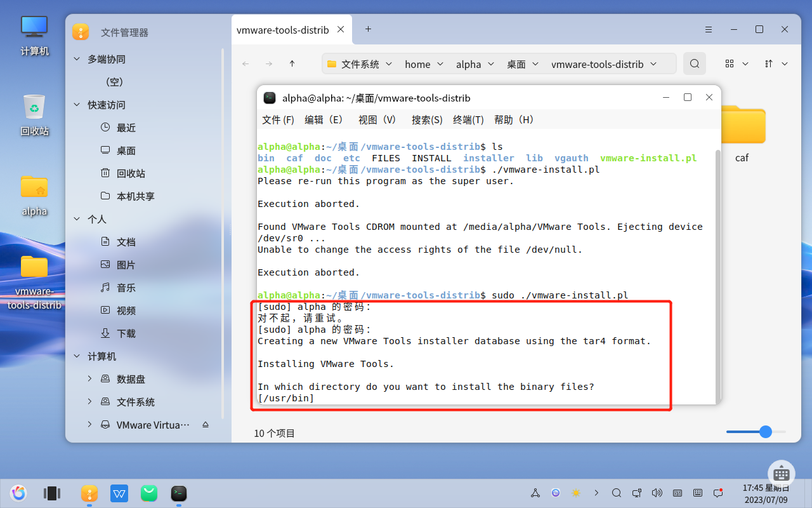Screen dimensions: 812x508
Task: Open dropdown after home in path bar
Action: pyautogui.click(x=440, y=63)
